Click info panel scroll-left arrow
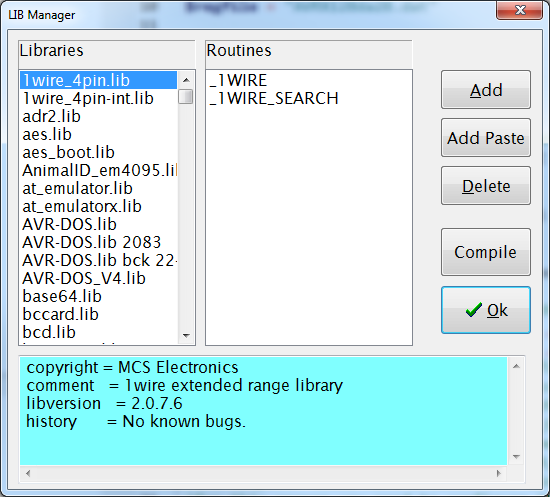Screen dimensions: 550x497 (28, 474)
